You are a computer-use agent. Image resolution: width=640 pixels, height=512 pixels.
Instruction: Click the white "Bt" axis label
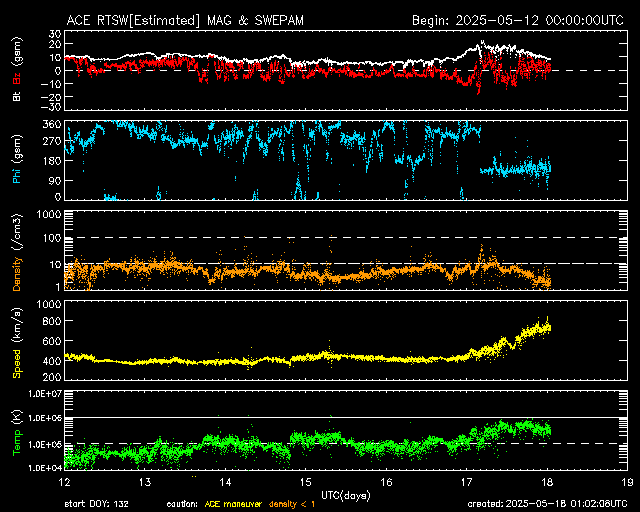17,96
